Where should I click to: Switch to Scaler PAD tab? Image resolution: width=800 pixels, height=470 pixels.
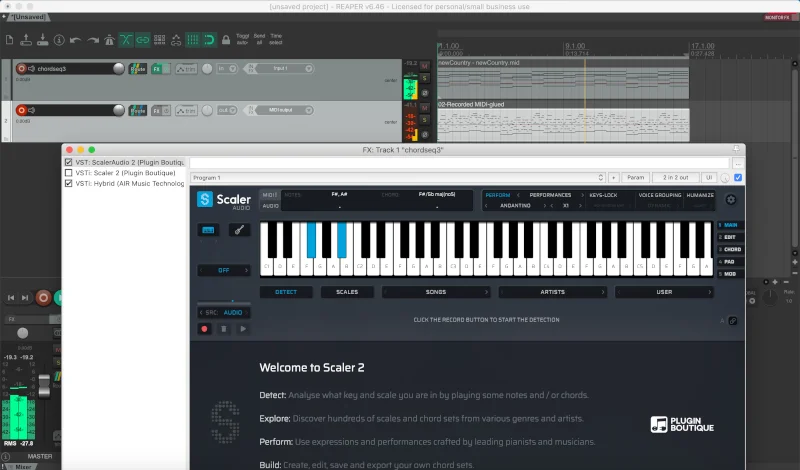[x=730, y=262]
